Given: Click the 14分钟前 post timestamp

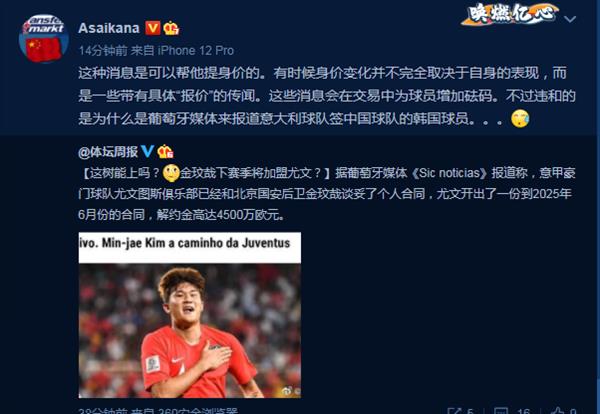Looking at the screenshot, I should [103, 51].
